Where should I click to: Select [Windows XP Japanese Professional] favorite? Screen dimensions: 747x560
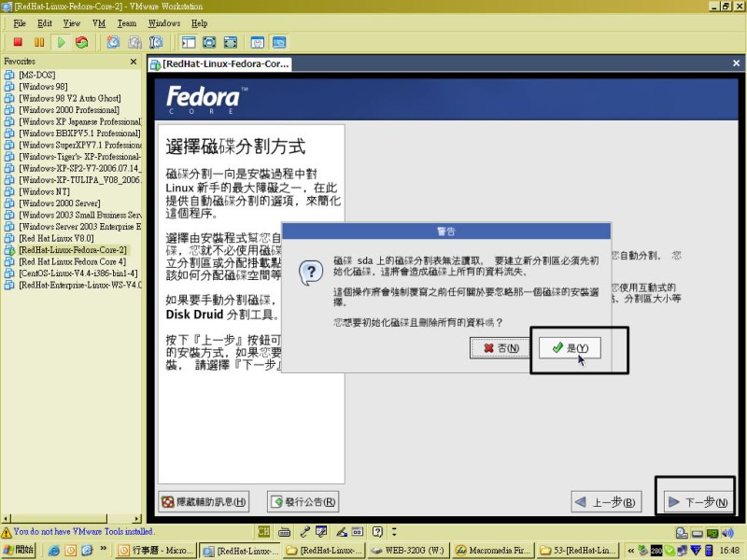click(x=80, y=121)
